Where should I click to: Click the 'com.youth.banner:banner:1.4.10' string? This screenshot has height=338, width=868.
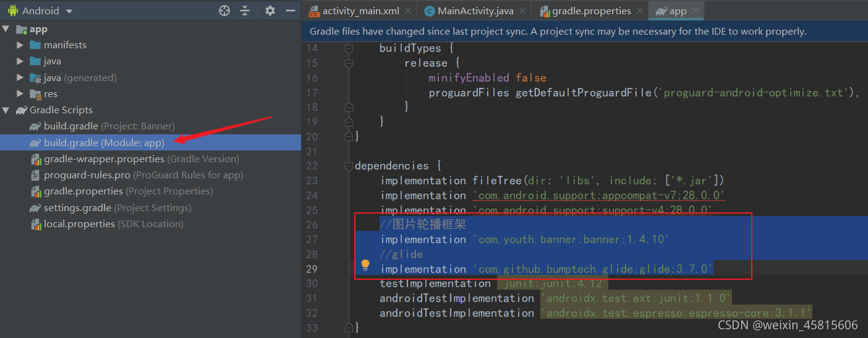click(571, 240)
